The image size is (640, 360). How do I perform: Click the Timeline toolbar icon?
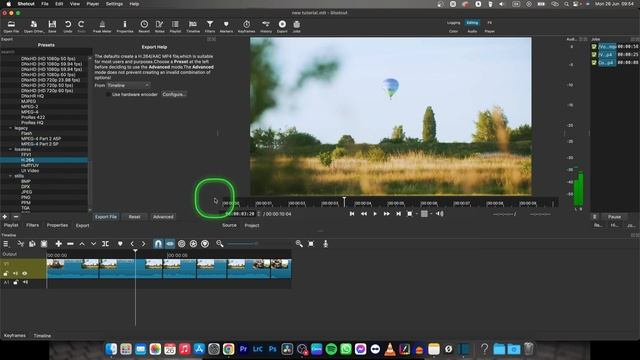click(x=193, y=27)
